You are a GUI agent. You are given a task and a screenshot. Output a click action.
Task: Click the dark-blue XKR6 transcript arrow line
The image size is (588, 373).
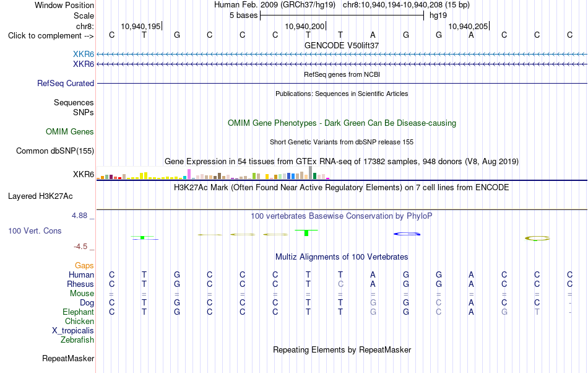342,64
